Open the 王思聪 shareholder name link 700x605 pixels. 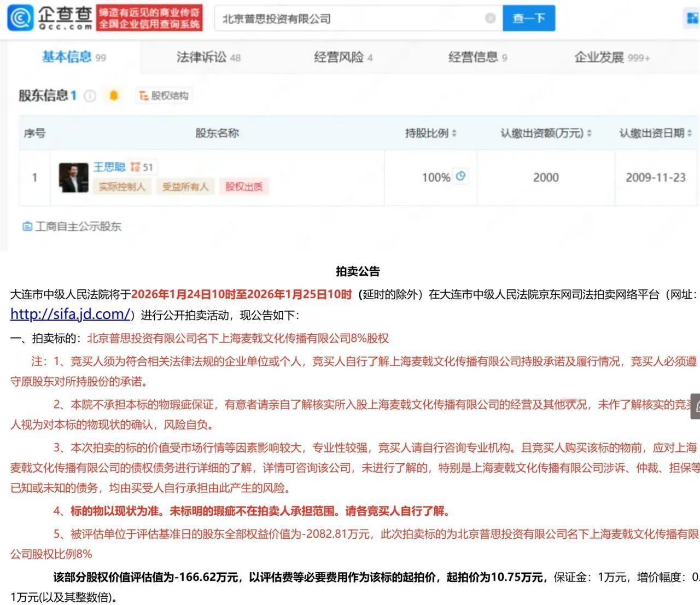[109, 167]
